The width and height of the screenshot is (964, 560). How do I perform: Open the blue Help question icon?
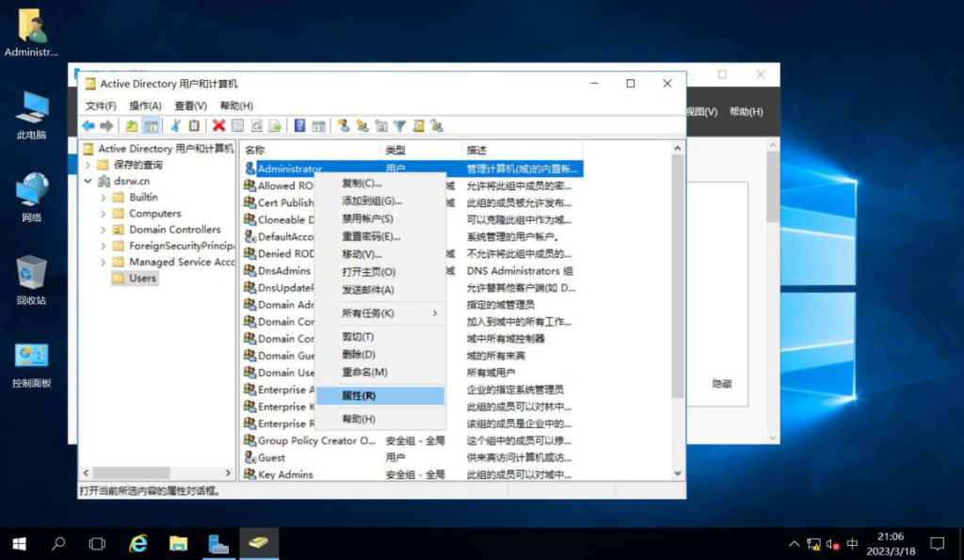[x=299, y=126]
